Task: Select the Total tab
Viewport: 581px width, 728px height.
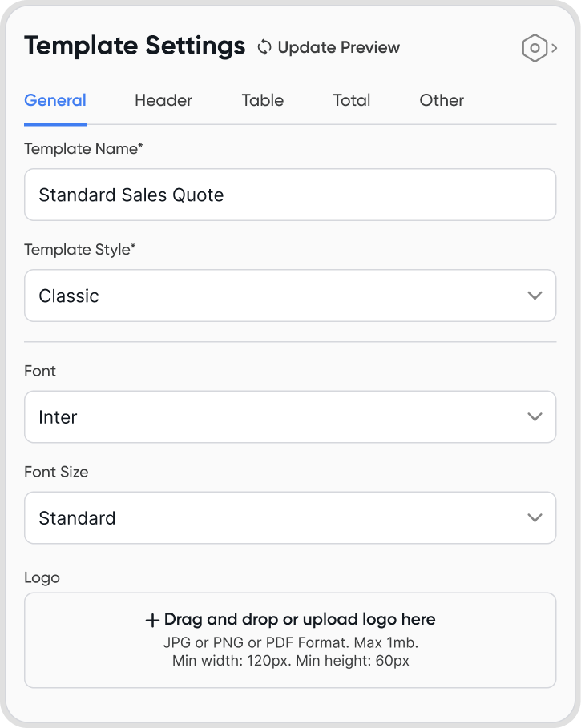Action: click(352, 101)
